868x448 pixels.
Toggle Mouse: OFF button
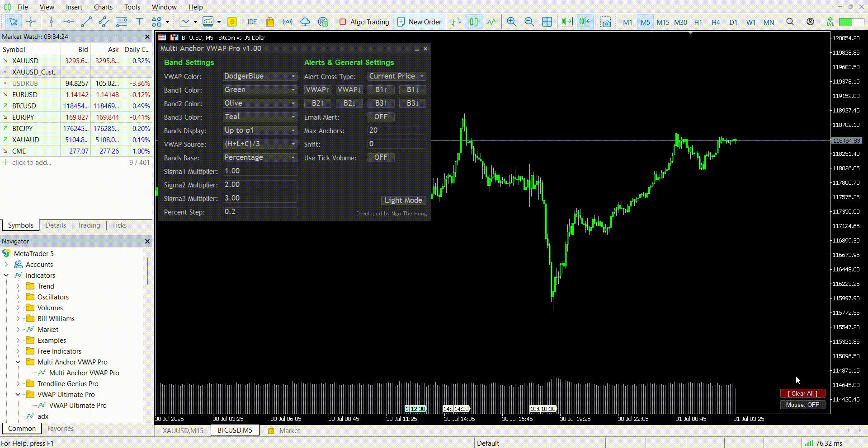pyautogui.click(x=802, y=405)
